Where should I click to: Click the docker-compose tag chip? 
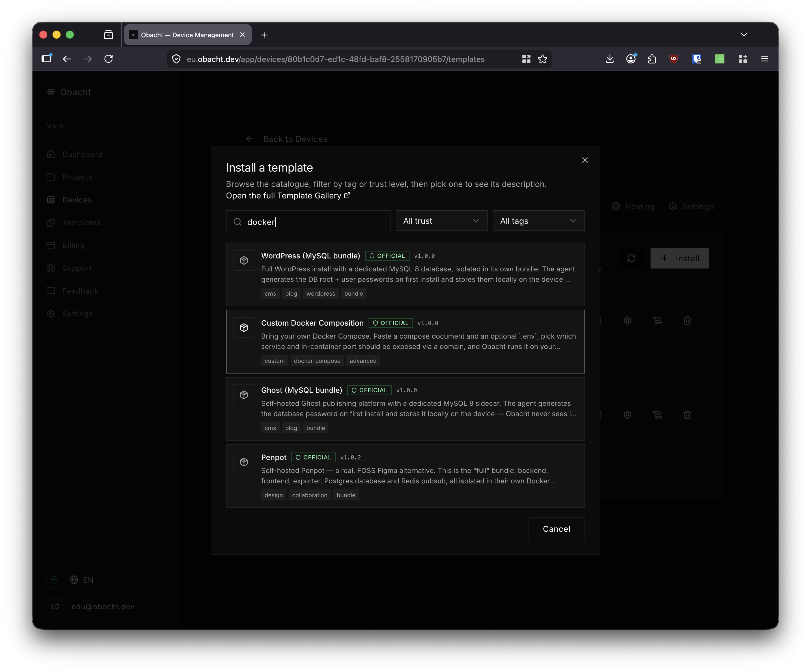(x=317, y=361)
